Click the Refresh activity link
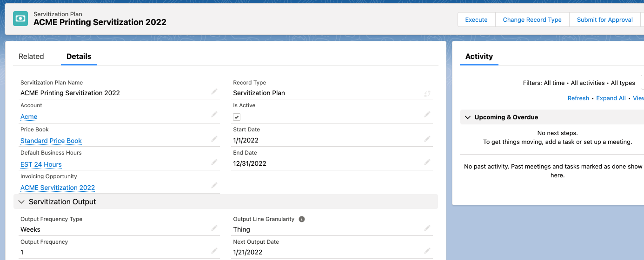The image size is (644, 260). 578,98
